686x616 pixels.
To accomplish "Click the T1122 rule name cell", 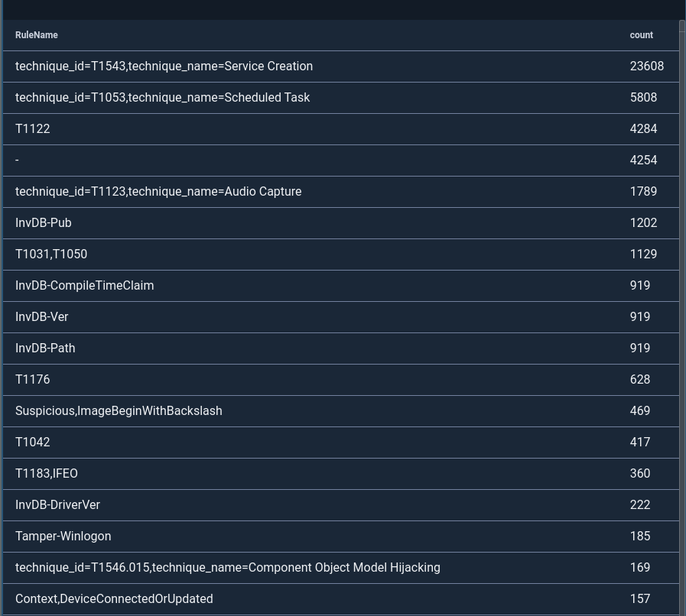I will click(33, 129).
